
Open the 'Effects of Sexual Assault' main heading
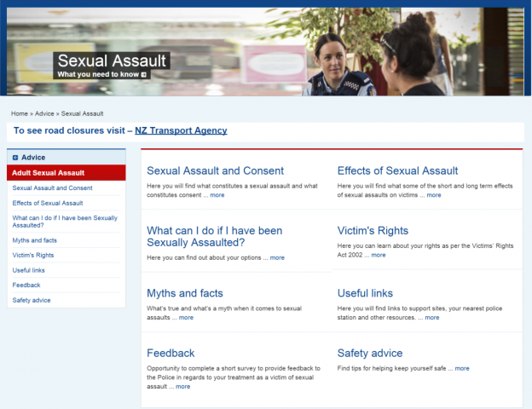pos(397,170)
